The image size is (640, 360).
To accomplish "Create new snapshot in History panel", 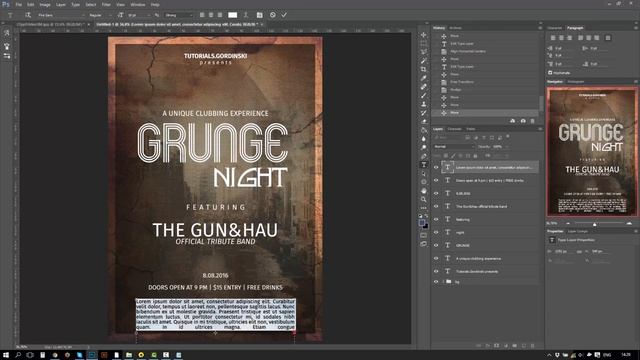I will 523,121.
